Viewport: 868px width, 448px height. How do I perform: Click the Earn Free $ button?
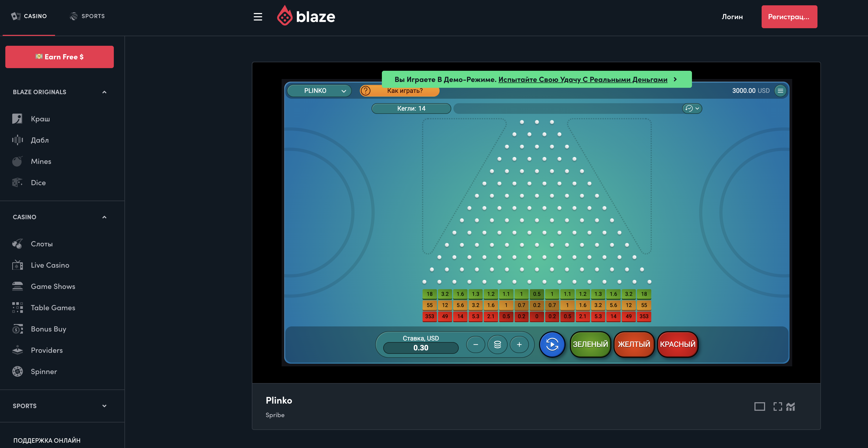click(x=59, y=57)
